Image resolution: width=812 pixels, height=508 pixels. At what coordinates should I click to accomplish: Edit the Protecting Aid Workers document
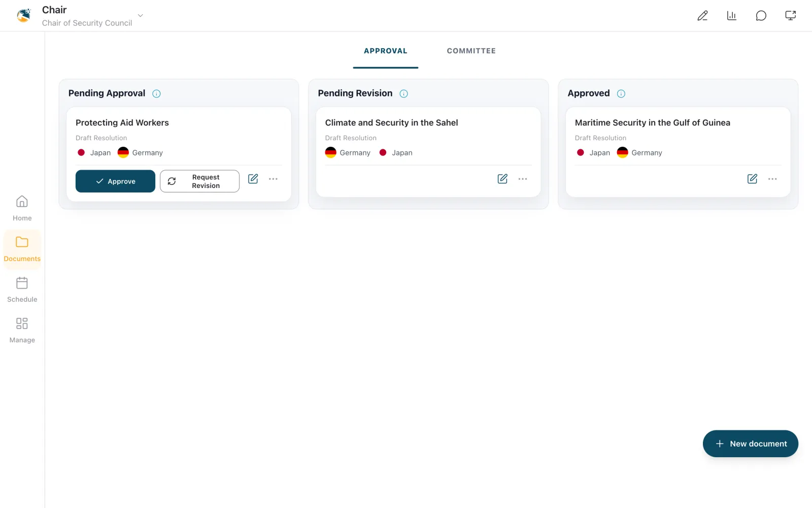253,179
